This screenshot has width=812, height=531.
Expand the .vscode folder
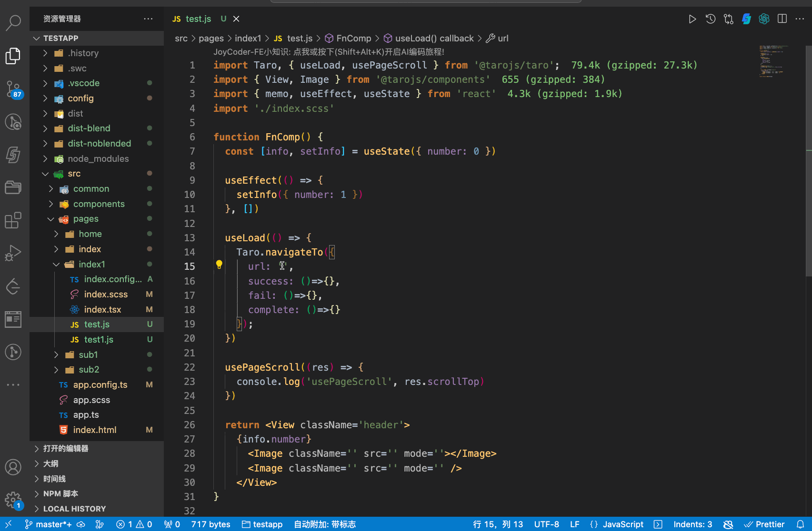(97, 83)
